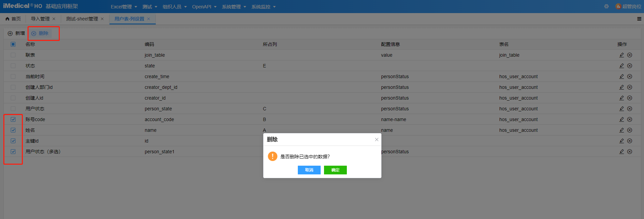Edit the 当前时间 row with pencil icon
The image size is (644, 219).
point(622,76)
